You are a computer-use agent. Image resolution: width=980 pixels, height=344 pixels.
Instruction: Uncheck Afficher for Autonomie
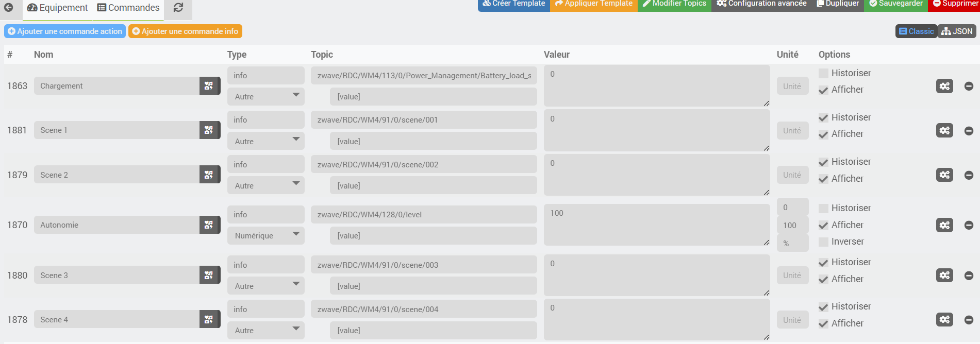[823, 226]
